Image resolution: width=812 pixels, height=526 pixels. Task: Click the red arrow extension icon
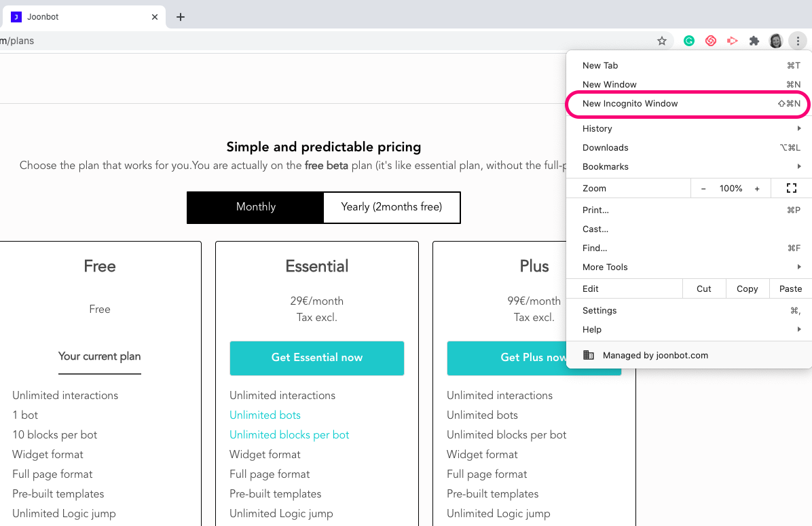pos(733,41)
